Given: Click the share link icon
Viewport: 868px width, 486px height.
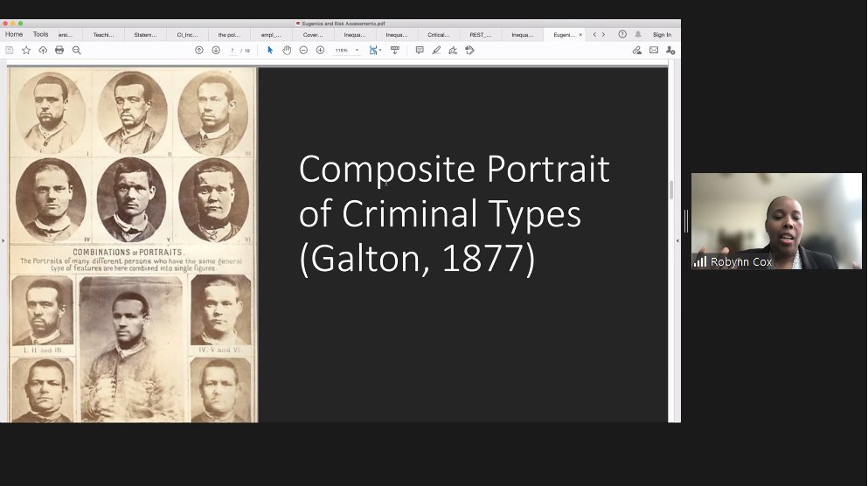Looking at the screenshot, I should click(637, 51).
